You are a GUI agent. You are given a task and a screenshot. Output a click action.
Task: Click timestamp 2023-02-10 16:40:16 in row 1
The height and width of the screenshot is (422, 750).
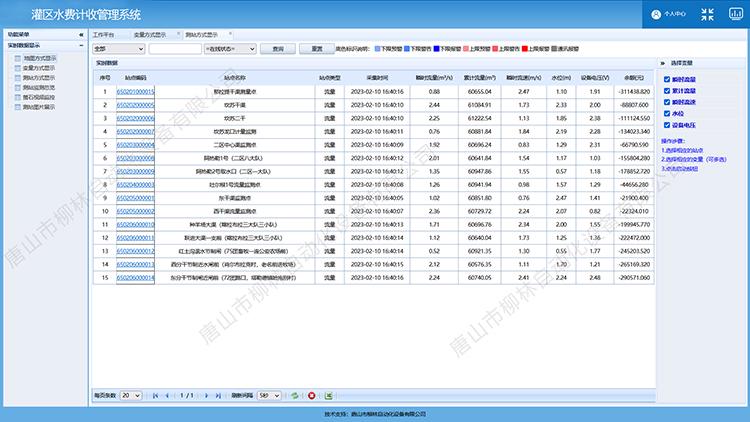click(377, 92)
